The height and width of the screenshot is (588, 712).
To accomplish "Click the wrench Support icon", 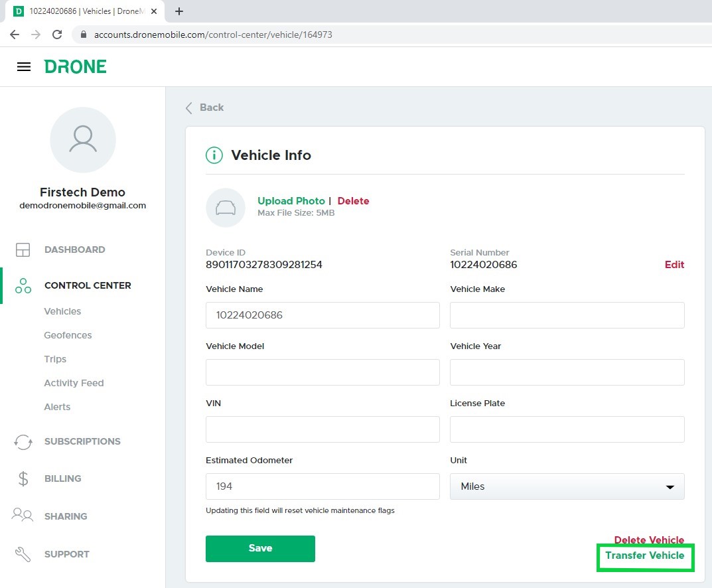I will [x=23, y=553].
